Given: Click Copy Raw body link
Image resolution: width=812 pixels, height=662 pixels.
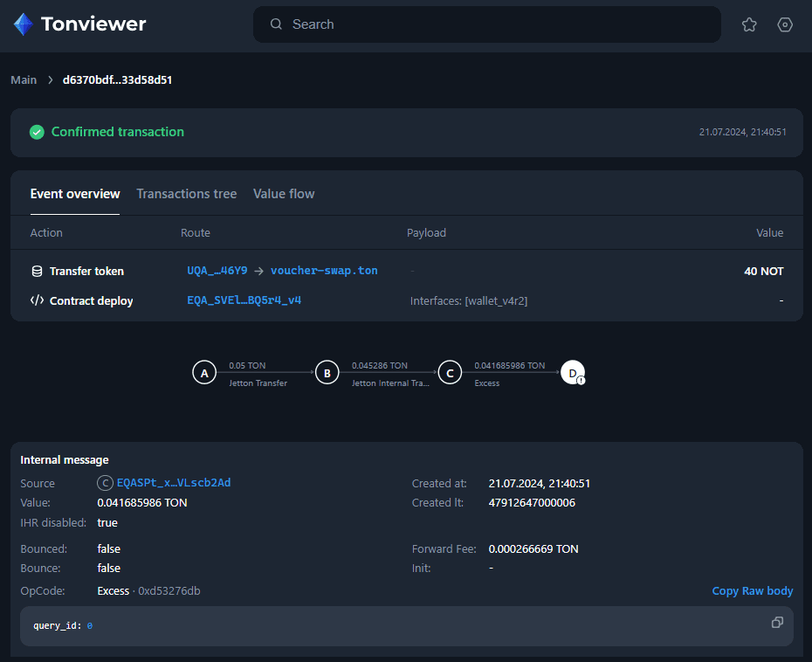Looking at the screenshot, I should (x=752, y=591).
